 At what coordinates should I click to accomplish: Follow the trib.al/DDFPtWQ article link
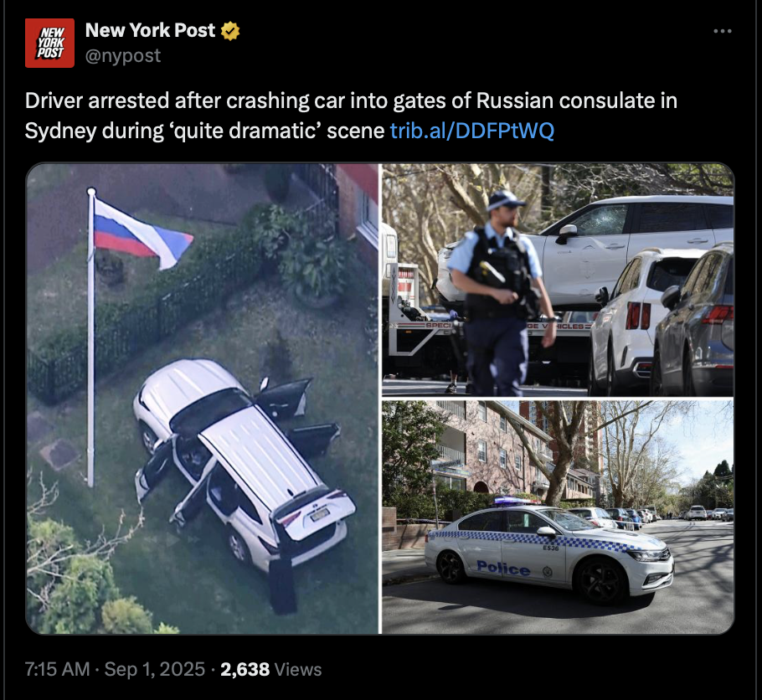pos(472,131)
